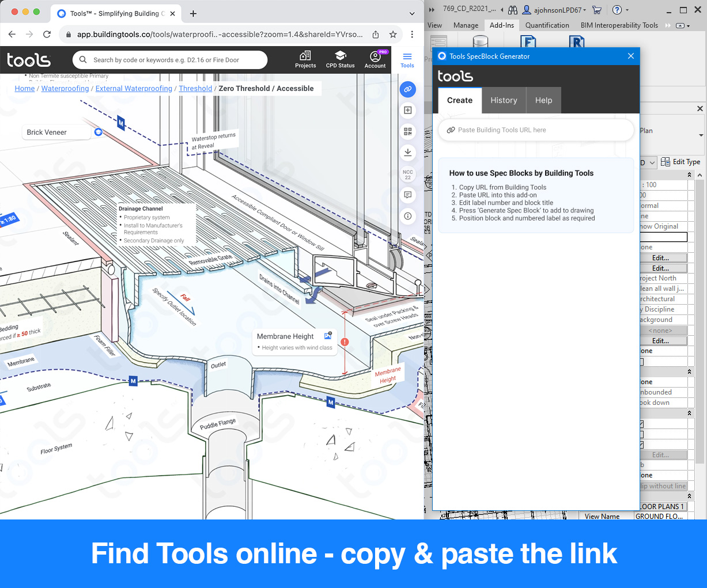Open Help tab in SpecBlock Generator

[x=543, y=100]
